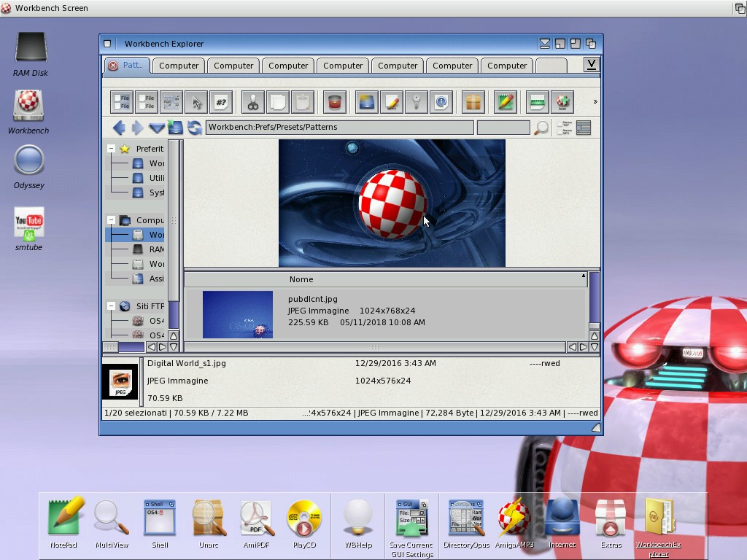Click the red trash can delete icon
Image resolution: width=747 pixels, height=560 pixels.
pyautogui.click(x=334, y=102)
